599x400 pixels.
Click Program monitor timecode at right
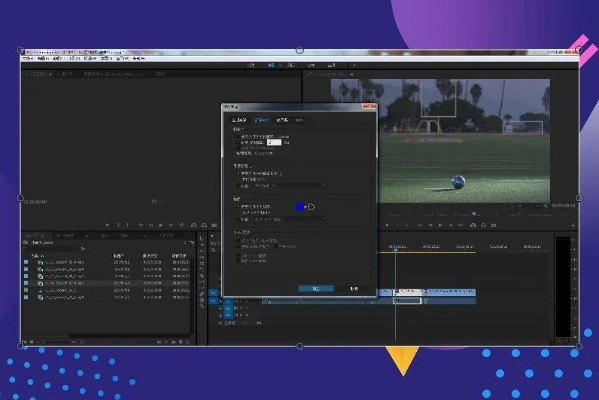coord(563,206)
